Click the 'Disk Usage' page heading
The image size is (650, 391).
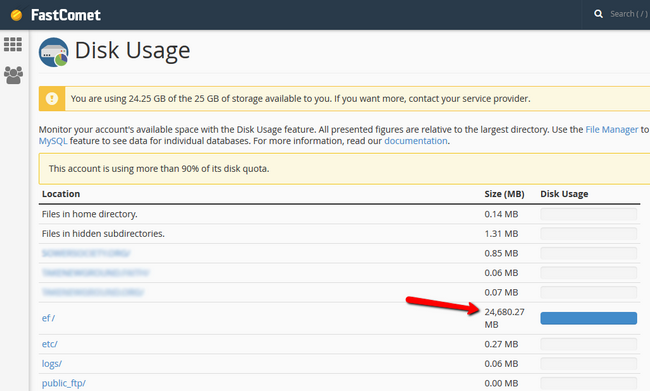pos(132,51)
